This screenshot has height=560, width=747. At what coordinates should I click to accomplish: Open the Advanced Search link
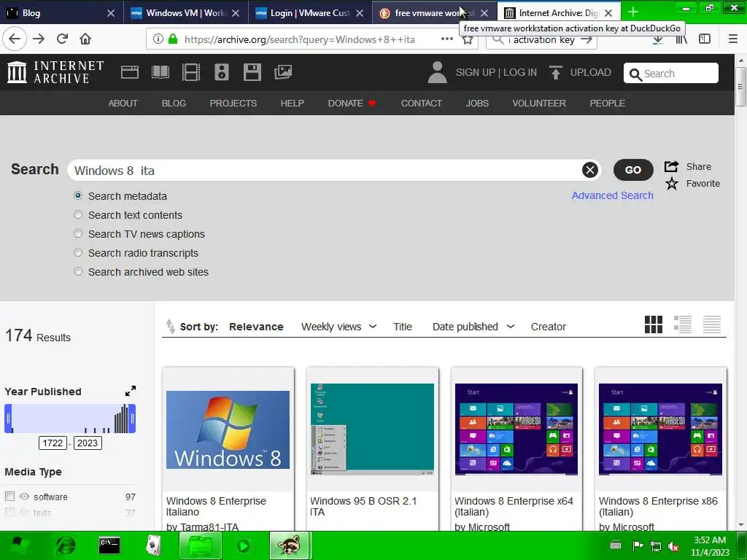(612, 195)
